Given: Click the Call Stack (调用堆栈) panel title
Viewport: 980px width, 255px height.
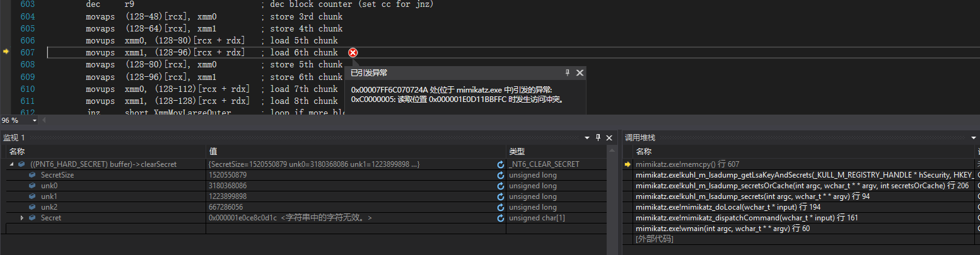Looking at the screenshot, I should [639, 137].
